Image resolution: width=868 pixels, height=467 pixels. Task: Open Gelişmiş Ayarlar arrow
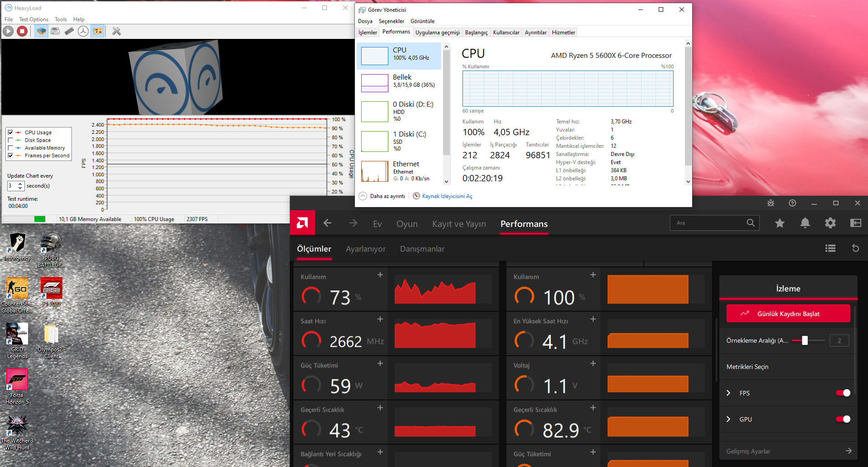pyautogui.click(x=849, y=451)
